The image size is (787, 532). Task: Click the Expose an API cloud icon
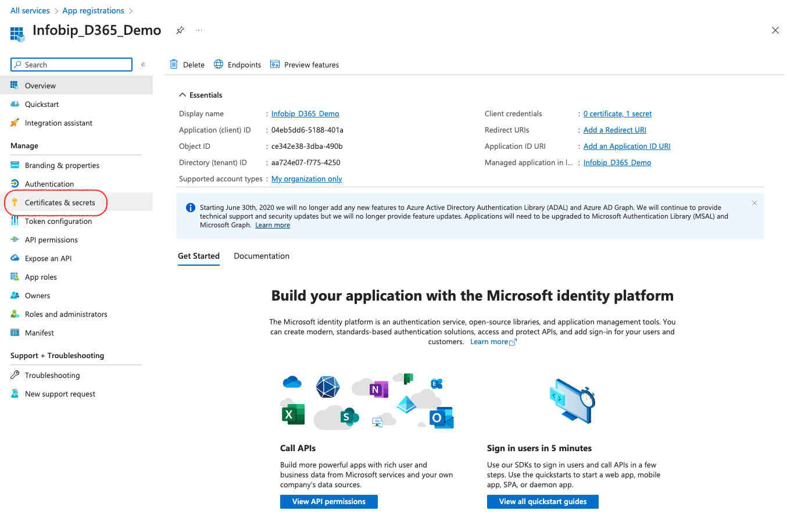15,258
